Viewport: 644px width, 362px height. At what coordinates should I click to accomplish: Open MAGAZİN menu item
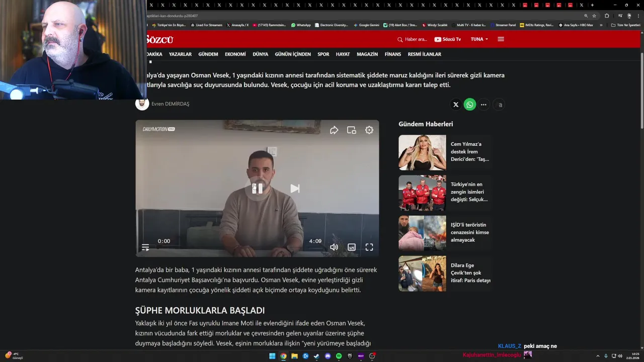tap(367, 54)
